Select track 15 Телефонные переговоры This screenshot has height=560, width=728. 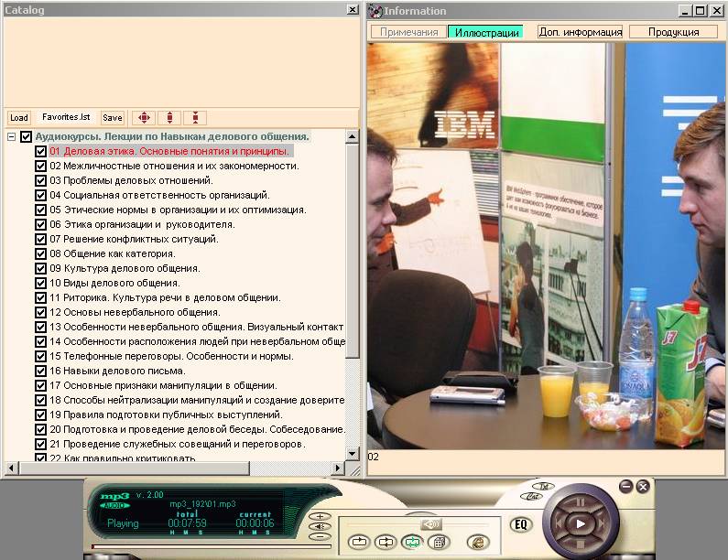(171, 356)
